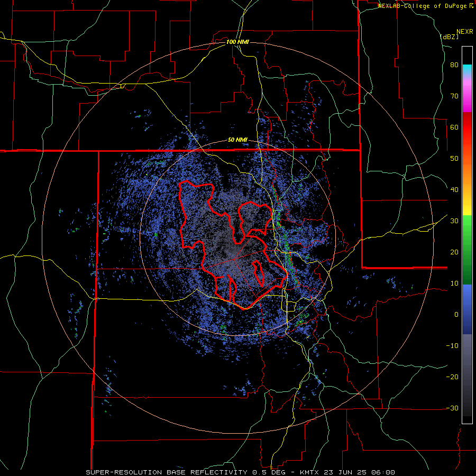Viewport: 476px width, 476px height.
Task: Click the blue band of the color scale
Action: point(467,309)
